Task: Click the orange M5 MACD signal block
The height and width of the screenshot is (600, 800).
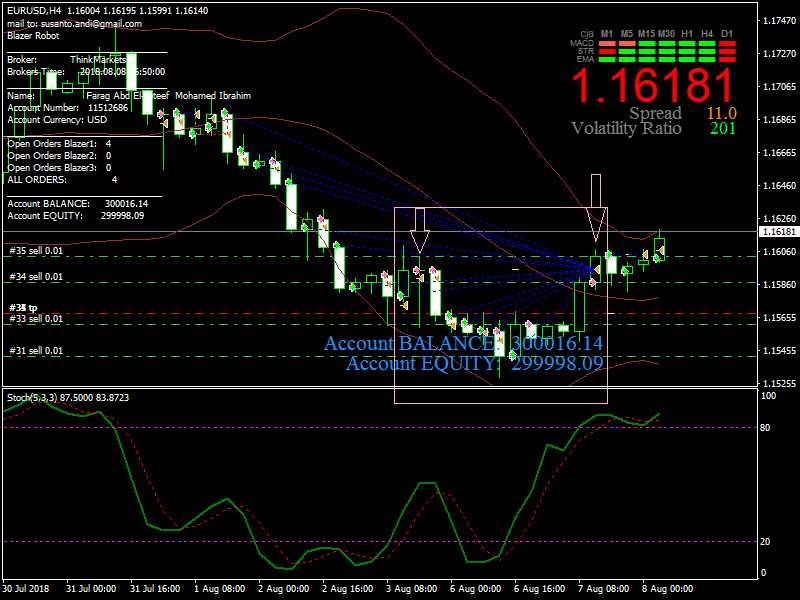Action: click(x=626, y=44)
